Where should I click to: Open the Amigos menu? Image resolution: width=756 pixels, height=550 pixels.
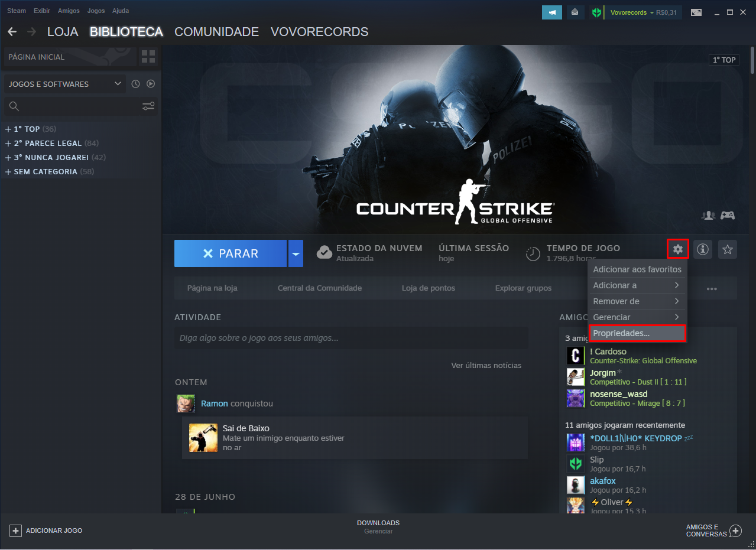[x=69, y=11]
